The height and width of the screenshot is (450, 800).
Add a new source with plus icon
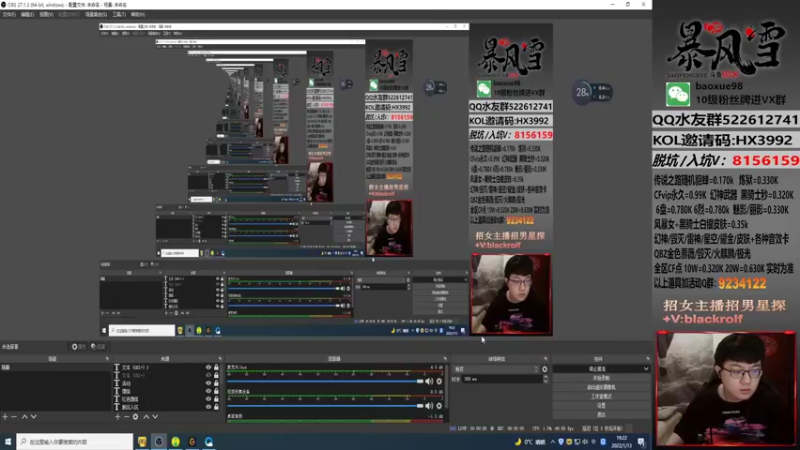coord(118,417)
